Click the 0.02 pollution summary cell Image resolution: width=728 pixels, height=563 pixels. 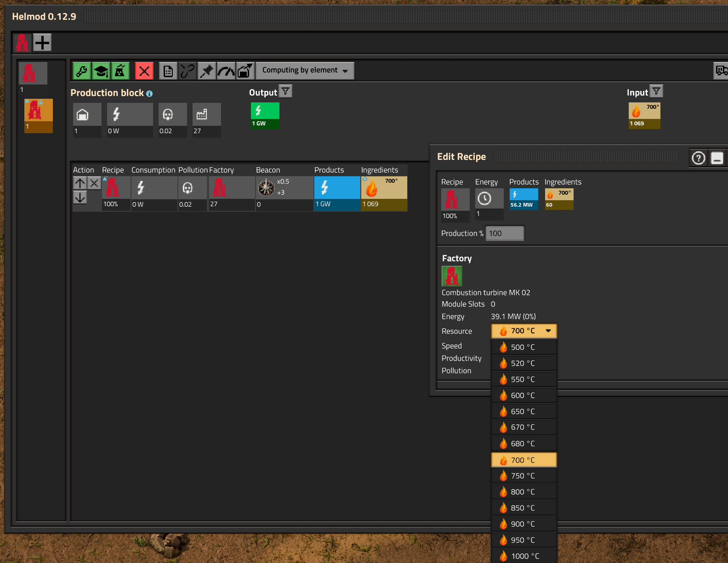173,119
